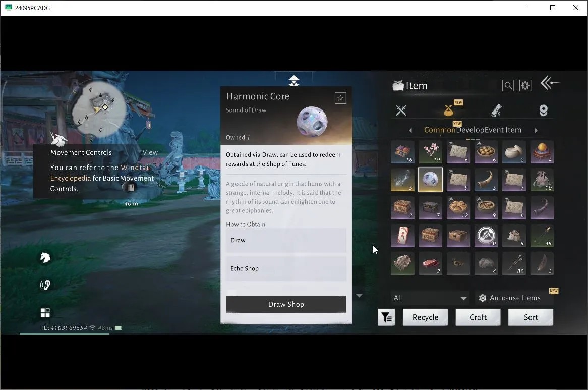This screenshot has width=588, height=390.
Task: Select the arrows item with 49
Action: coord(542,236)
